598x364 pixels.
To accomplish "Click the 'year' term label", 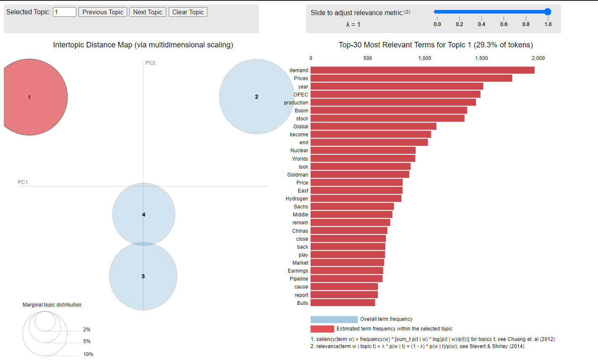I will click(x=303, y=86).
